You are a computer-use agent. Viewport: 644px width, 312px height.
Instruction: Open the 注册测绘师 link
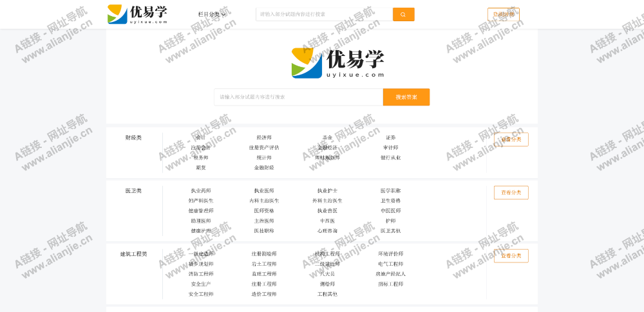pos(264,254)
